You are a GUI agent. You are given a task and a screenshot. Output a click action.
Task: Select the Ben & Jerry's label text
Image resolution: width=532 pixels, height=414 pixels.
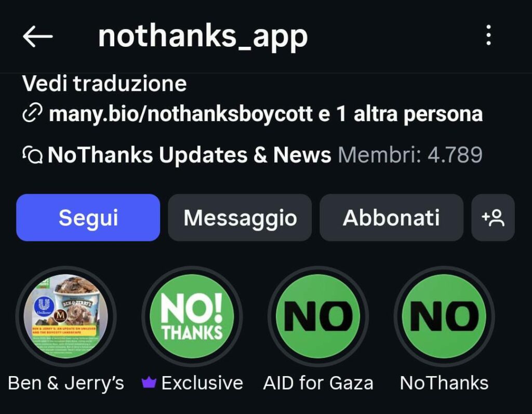pyautogui.click(x=66, y=383)
